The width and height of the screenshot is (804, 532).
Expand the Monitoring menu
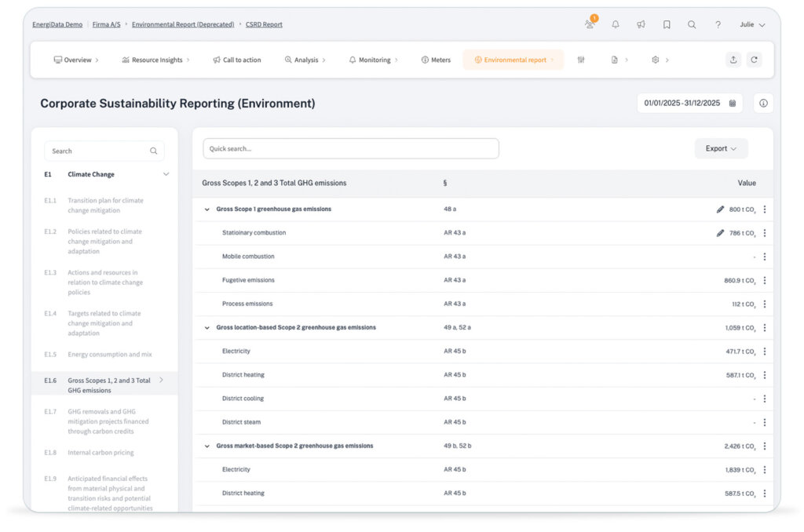point(373,60)
